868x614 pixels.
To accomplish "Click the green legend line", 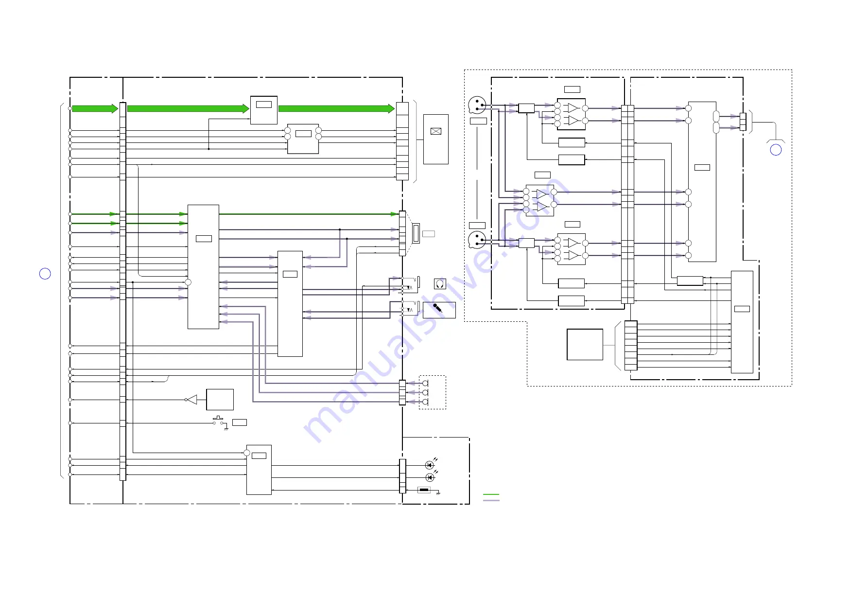I will pos(491,494).
